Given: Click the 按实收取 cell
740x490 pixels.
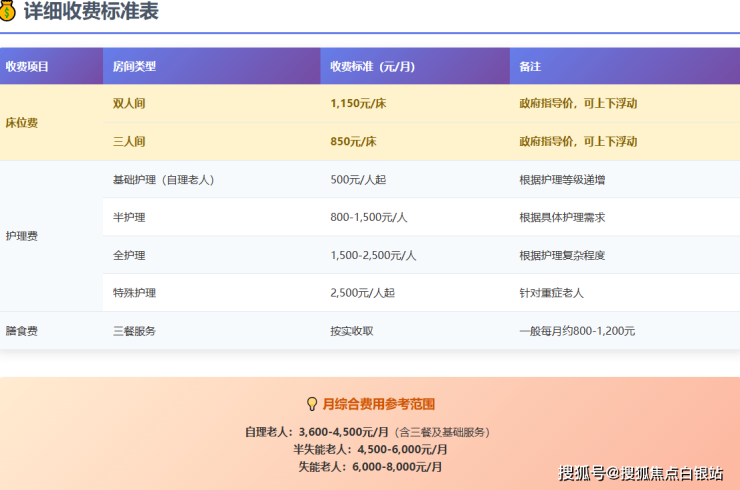Looking at the screenshot, I should (415, 331).
